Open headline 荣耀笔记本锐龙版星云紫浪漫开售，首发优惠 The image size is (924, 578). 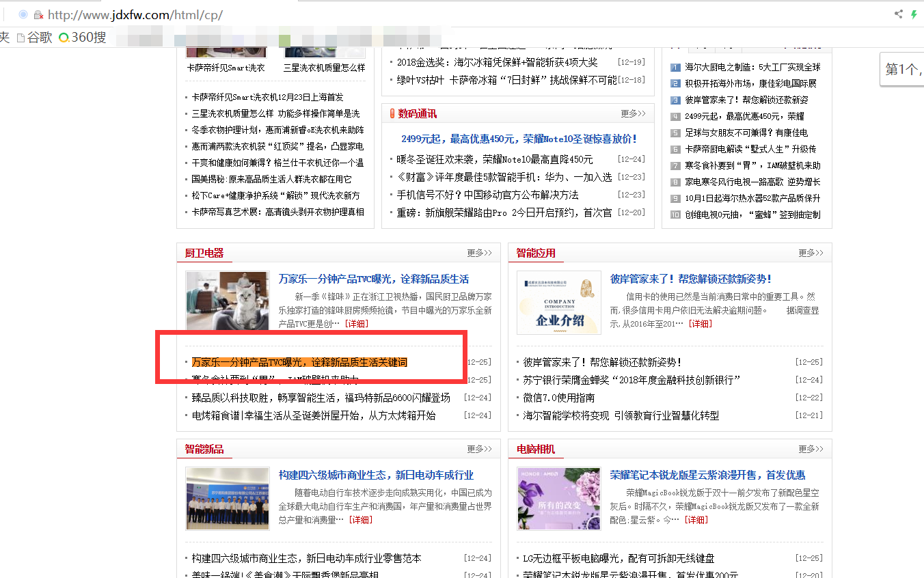(x=707, y=475)
